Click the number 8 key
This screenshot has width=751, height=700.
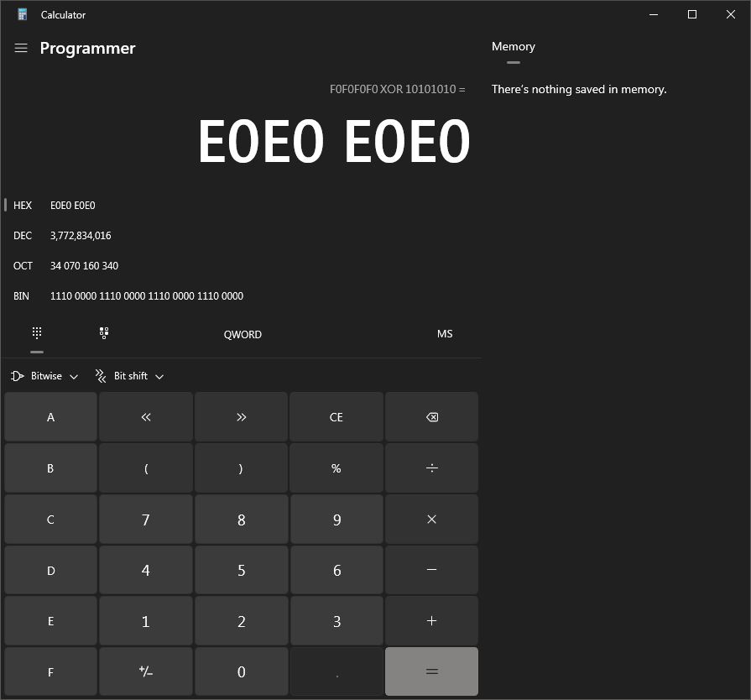[241, 519]
